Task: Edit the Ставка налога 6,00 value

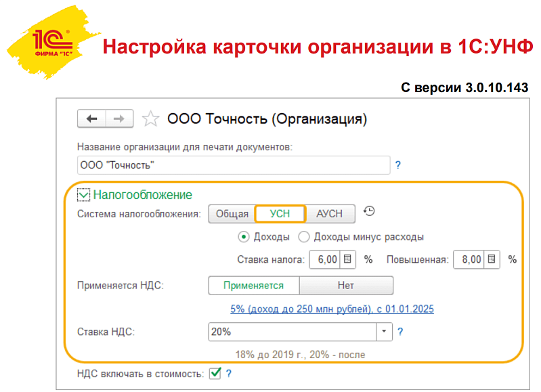Action: [x=325, y=259]
